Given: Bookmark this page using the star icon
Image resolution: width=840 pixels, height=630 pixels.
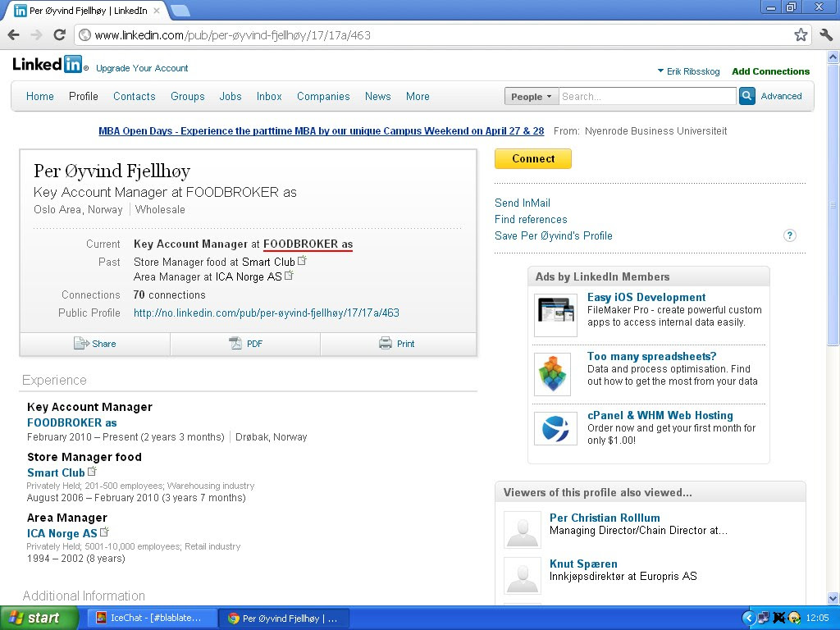Looking at the screenshot, I should tap(801, 34).
